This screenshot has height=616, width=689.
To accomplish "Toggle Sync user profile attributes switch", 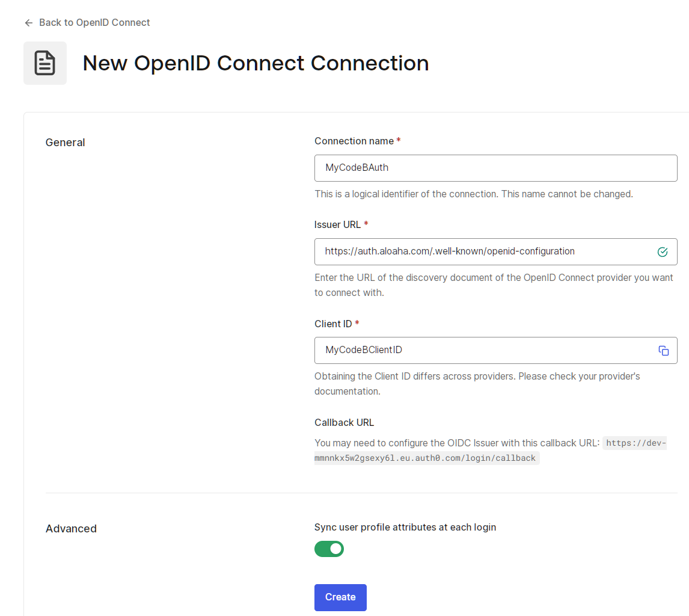I will click(x=329, y=549).
